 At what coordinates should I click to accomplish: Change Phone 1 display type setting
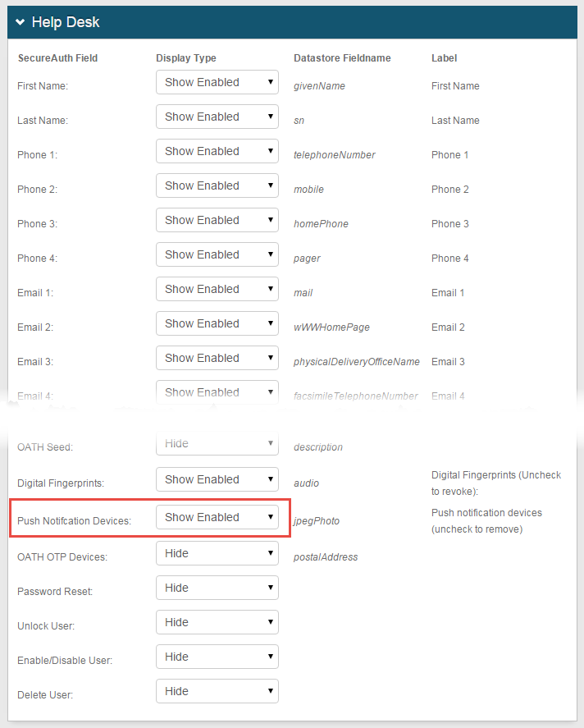(217, 151)
